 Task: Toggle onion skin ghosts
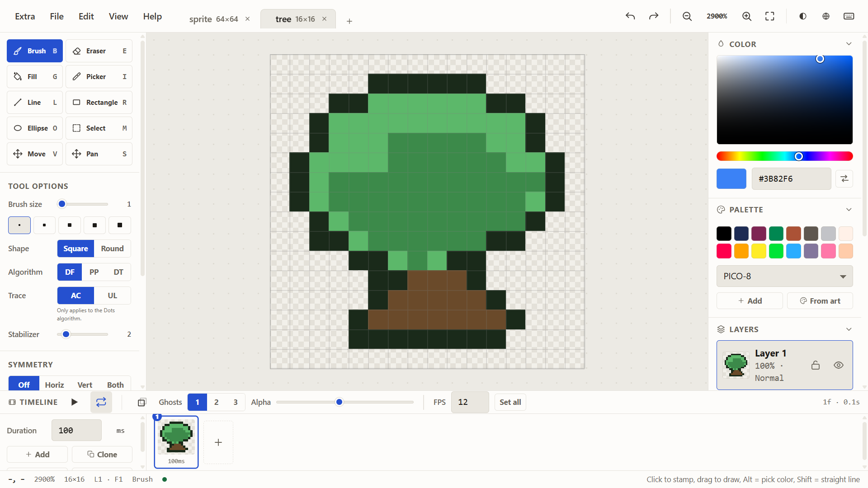[x=142, y=402]
